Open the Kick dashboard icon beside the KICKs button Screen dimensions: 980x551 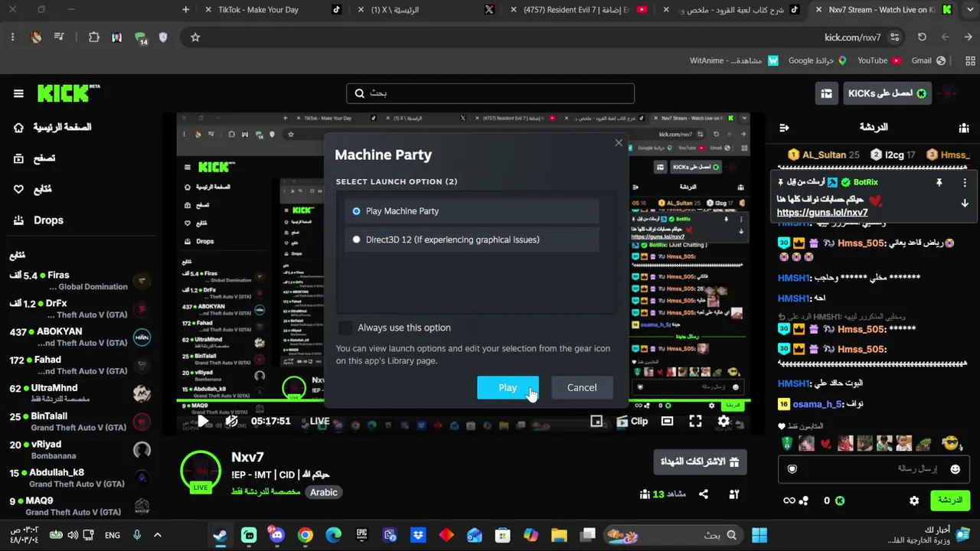826,93
